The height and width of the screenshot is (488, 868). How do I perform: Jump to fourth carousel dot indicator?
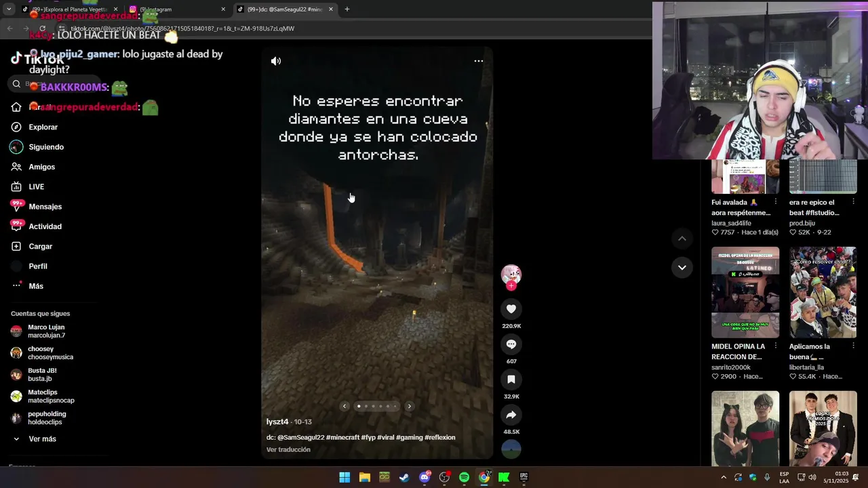point(380,407)
